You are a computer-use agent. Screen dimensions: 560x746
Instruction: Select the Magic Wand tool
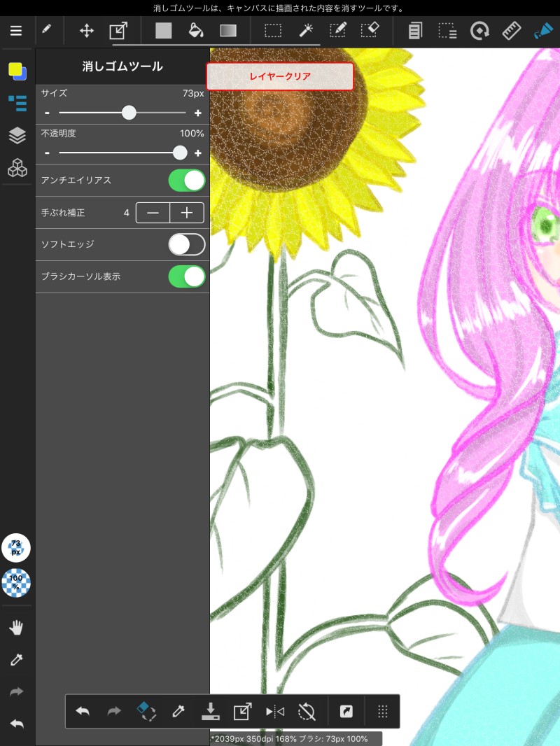pyautogui.click(x=305, y=31)
